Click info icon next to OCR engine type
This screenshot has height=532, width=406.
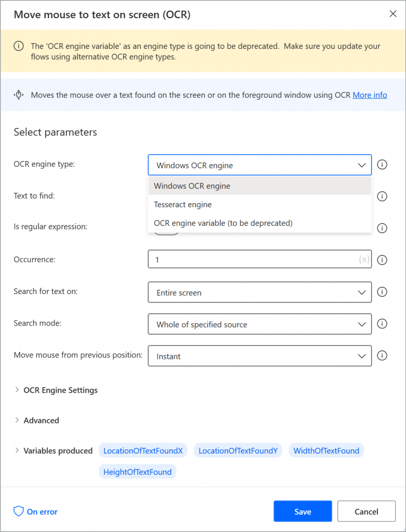tap(382, 165)
